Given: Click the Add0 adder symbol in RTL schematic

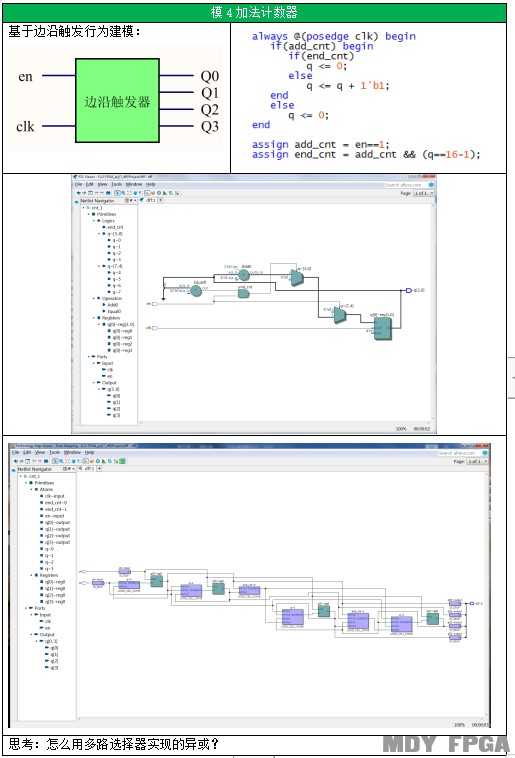Looking at the screenshot, I should (244, 276).
